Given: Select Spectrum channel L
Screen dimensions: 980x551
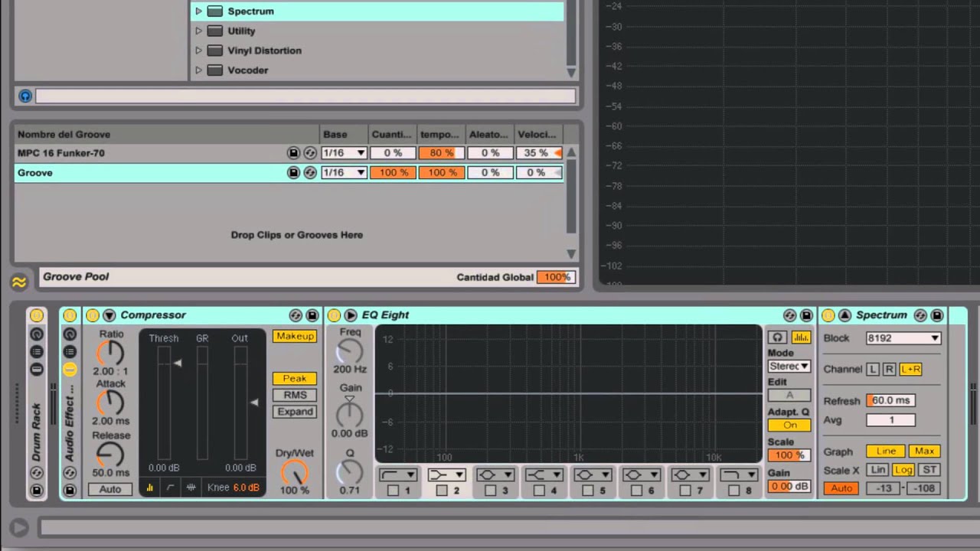Looking at the screenshot, I should click(x=873, y=369).
